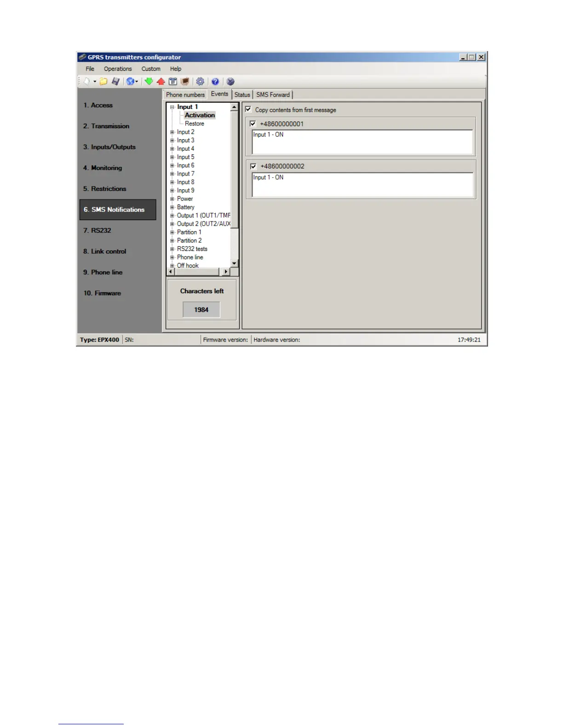Expand the Input 3 tree node

coord(172,141)
